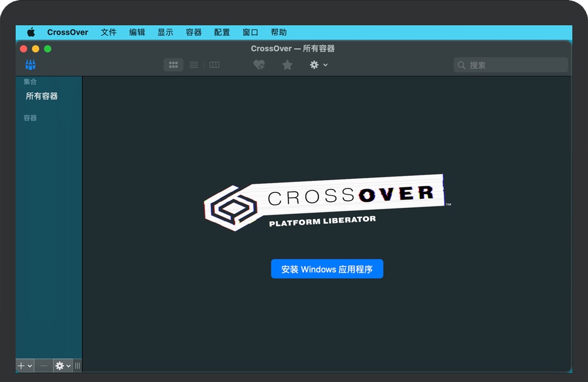The image size is (588, 382).
Task: Open the plus add dropdown at sidebar bottom
Action: coord(25,366)
